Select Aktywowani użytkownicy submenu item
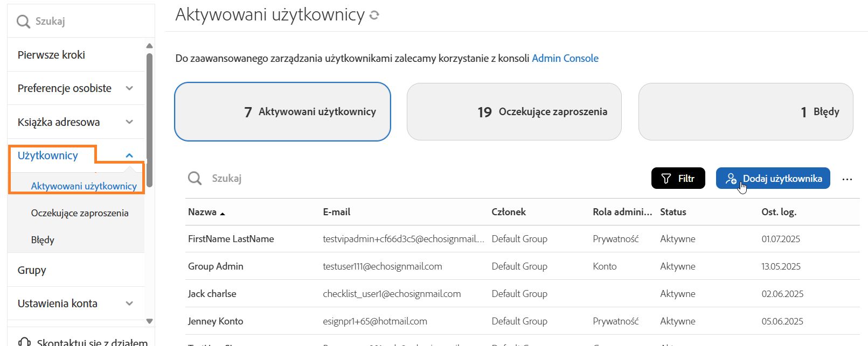The width and height of the screenshot is (868, 346). tap(84, 186)
